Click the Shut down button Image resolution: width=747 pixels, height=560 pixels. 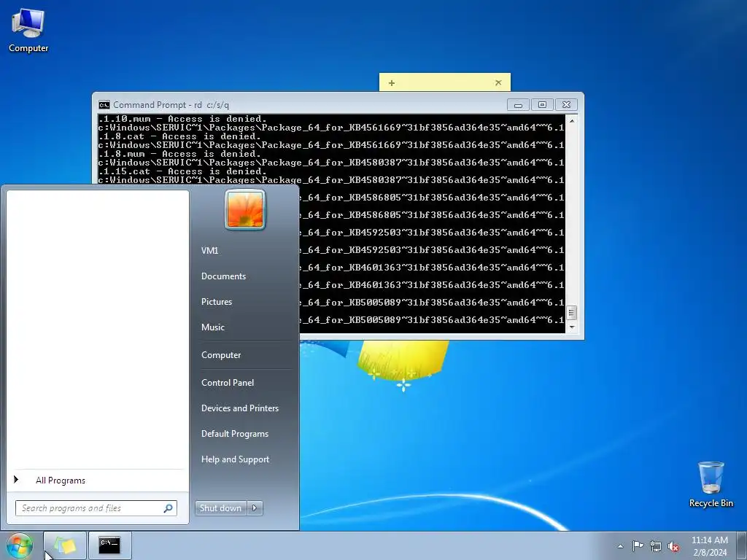point(220,508)
